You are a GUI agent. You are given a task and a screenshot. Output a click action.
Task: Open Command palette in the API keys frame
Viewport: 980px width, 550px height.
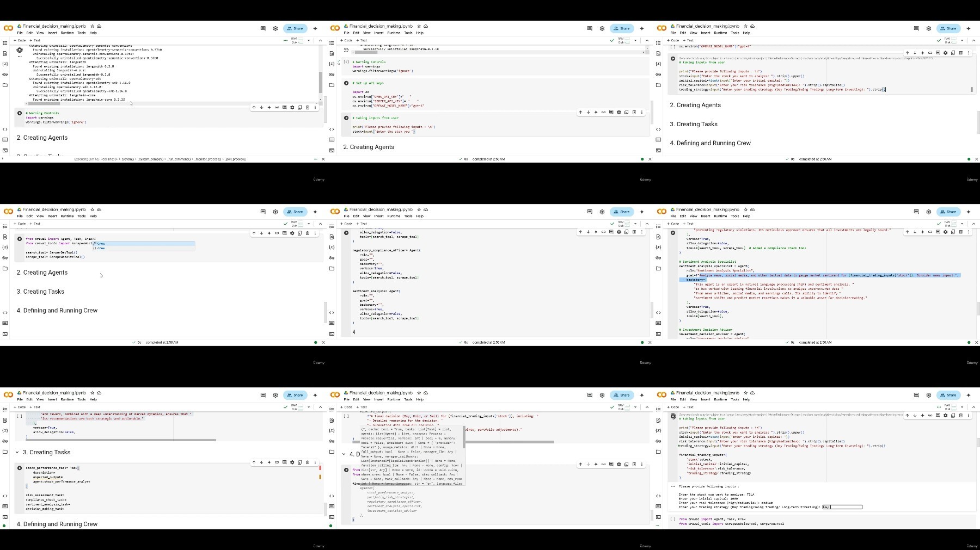[332, 140]
